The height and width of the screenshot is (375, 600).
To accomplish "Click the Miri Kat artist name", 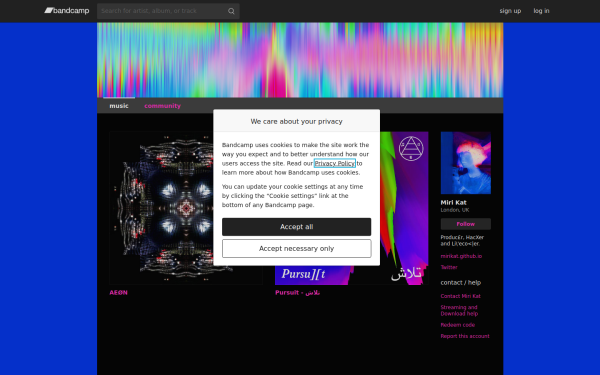I will click(x=453, y=202).
